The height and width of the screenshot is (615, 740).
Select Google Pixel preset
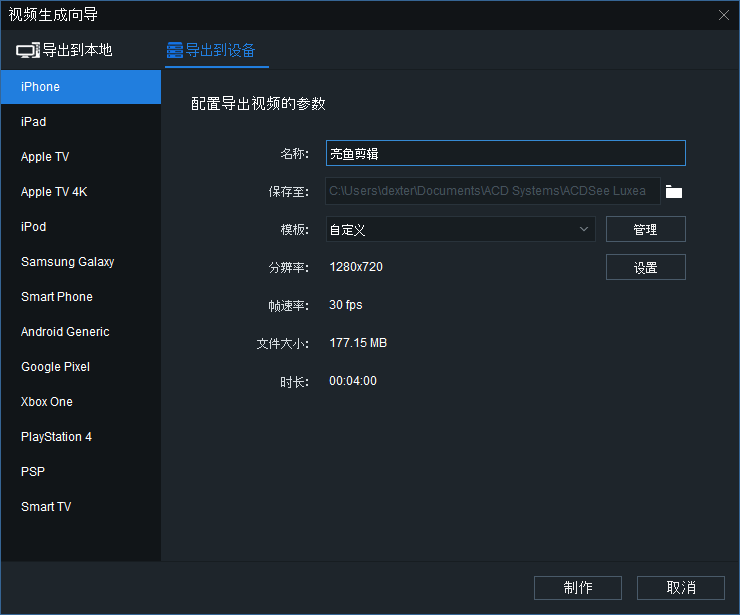(81, 367)
